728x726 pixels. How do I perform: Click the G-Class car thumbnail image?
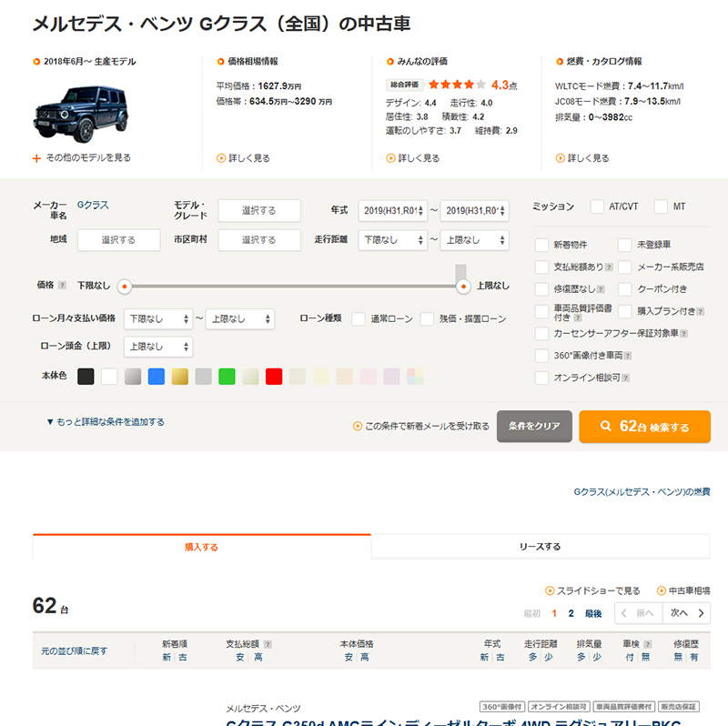76,114
